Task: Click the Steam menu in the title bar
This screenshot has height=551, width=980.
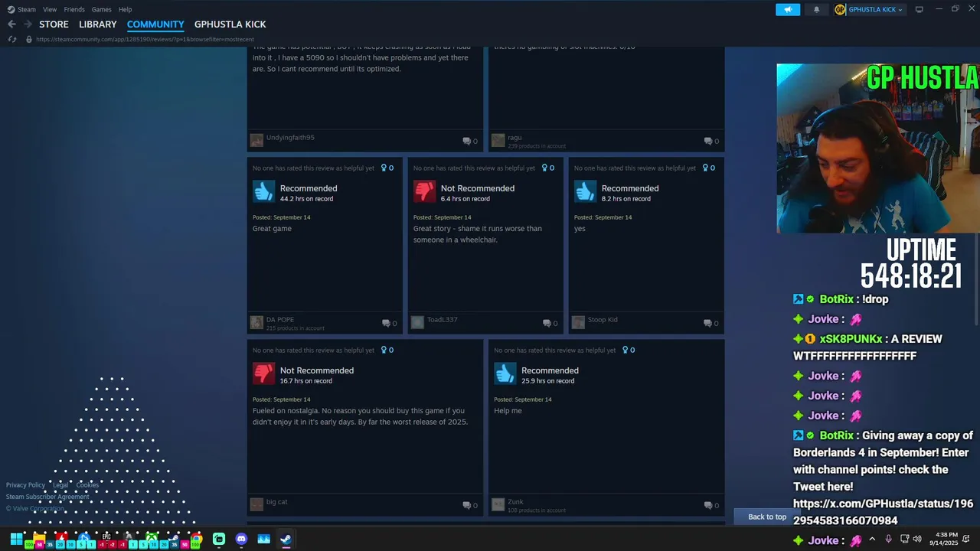Action: (21, 9)
